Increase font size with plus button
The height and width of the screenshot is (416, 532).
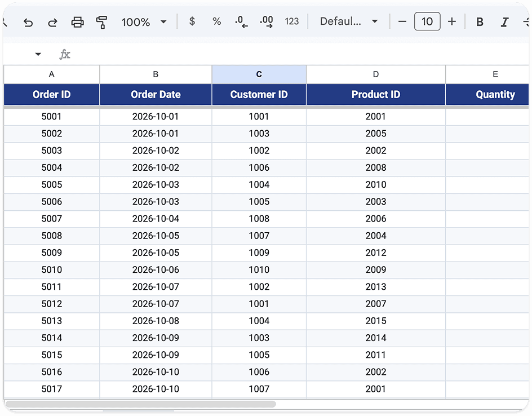[452, 22]
